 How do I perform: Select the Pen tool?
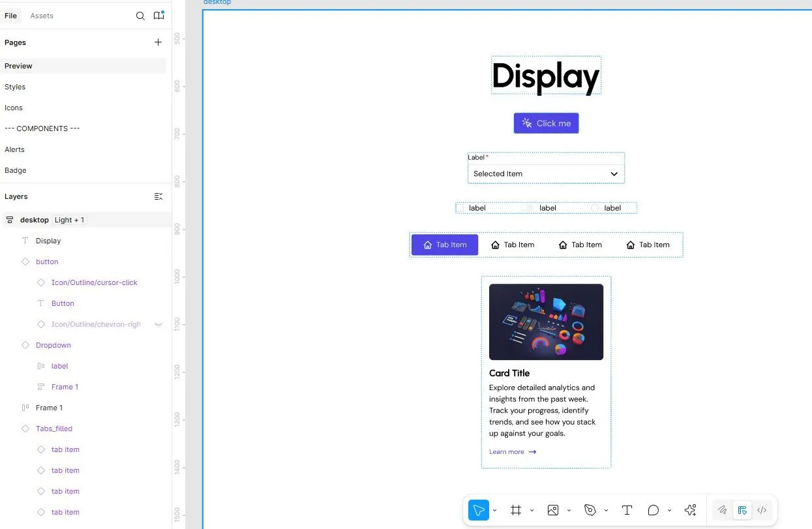pyautogui.click(x=589, y=509)
